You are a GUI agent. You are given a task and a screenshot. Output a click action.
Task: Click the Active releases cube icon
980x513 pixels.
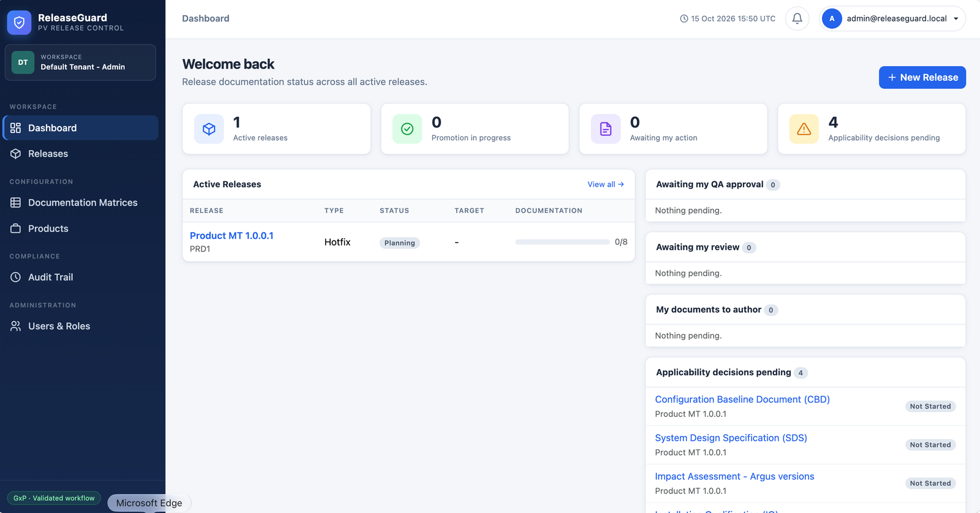pos(209,129)
